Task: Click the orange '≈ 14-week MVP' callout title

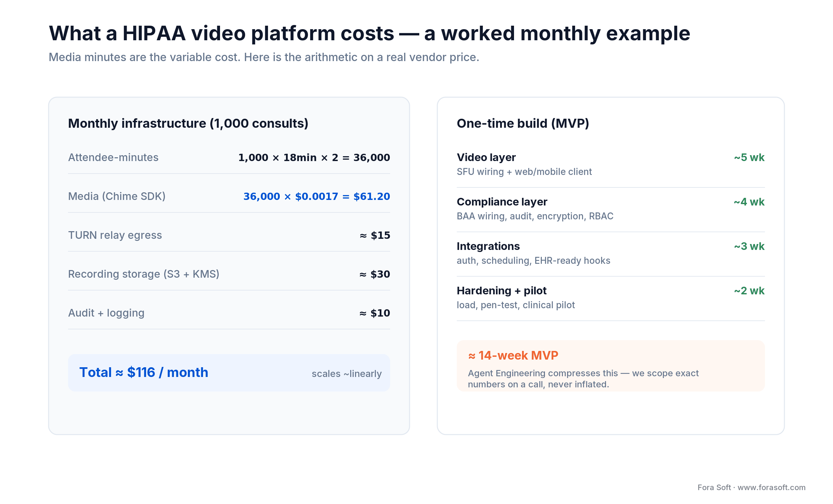Action: tap(513, 355)
